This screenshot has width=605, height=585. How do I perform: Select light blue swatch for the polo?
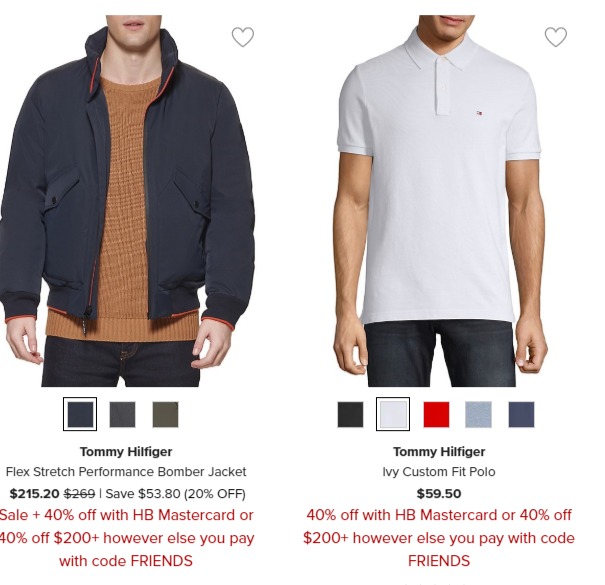pyautogui.click(x=478, y=414)
